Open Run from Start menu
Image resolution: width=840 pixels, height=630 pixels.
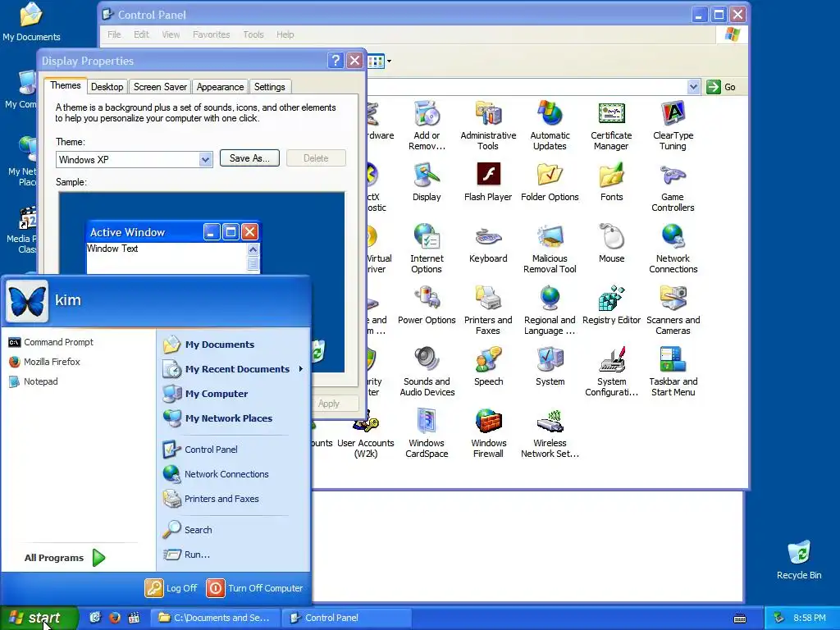pyautogui.click(x=186, y=555)
